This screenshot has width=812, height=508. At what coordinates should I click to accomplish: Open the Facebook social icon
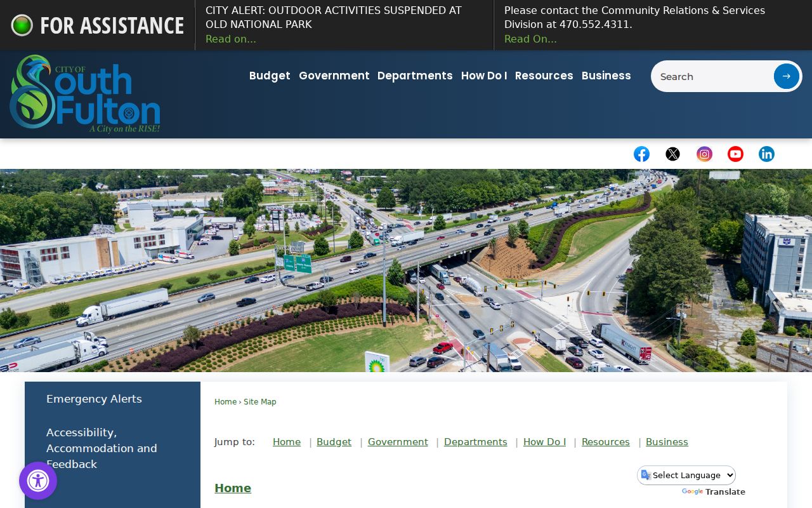(x=641, y=154)
